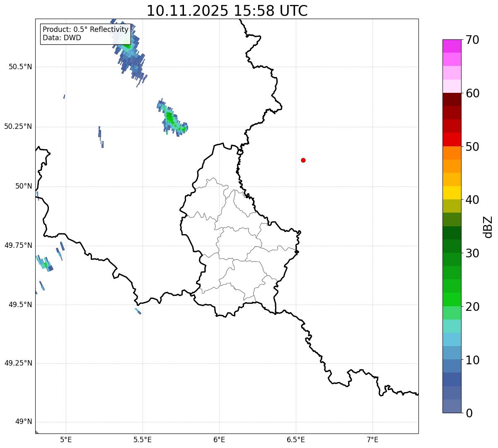498x448 pixels.
Task: Click the magenta top swatch of the colorbar
Action: click(452, 46)
